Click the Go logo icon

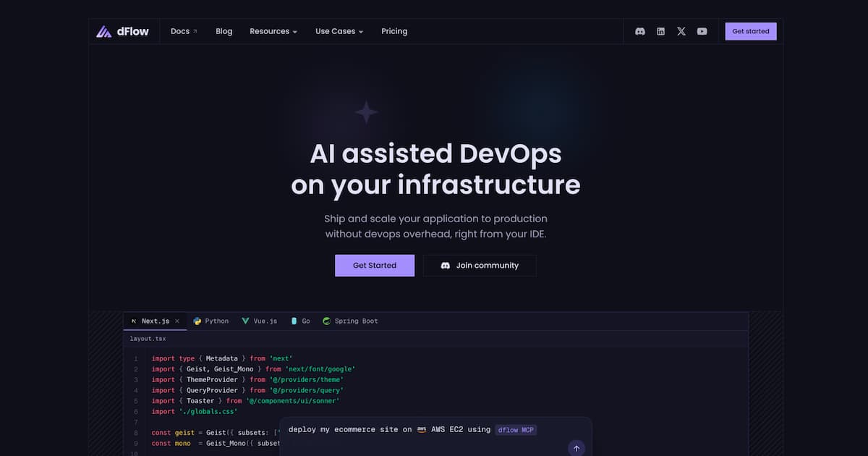294,321
